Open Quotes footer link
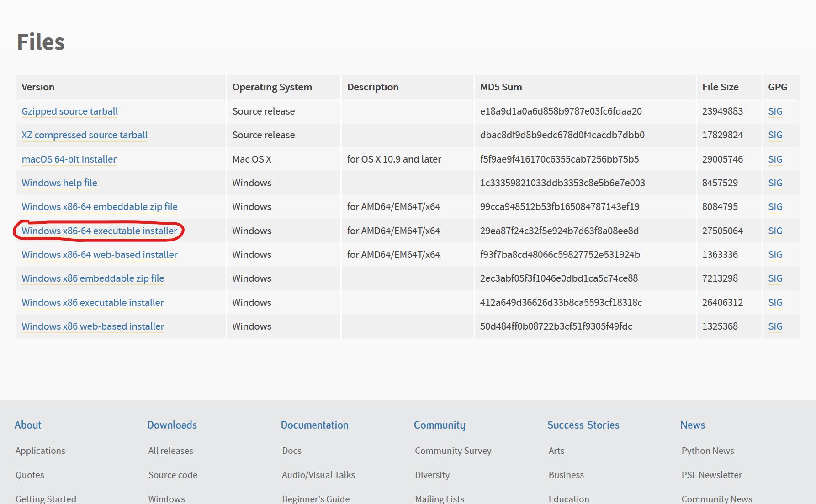 (x=30, y=475)
